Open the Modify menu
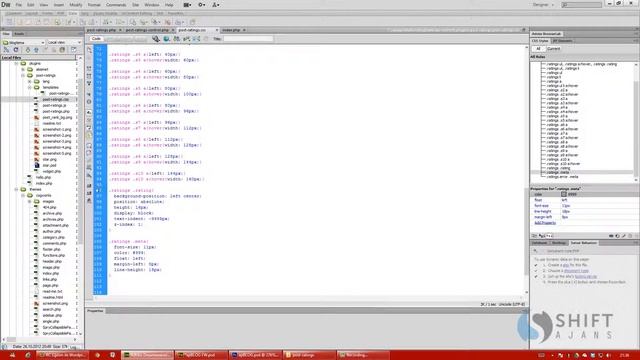Screen dimensions: 640x360 pos(76,5)
